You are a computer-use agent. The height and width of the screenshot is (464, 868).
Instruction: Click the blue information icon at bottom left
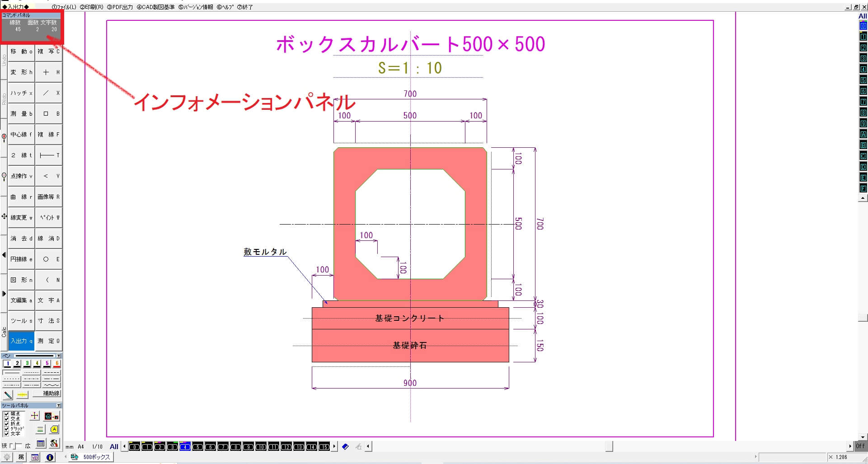click(50, 457)
